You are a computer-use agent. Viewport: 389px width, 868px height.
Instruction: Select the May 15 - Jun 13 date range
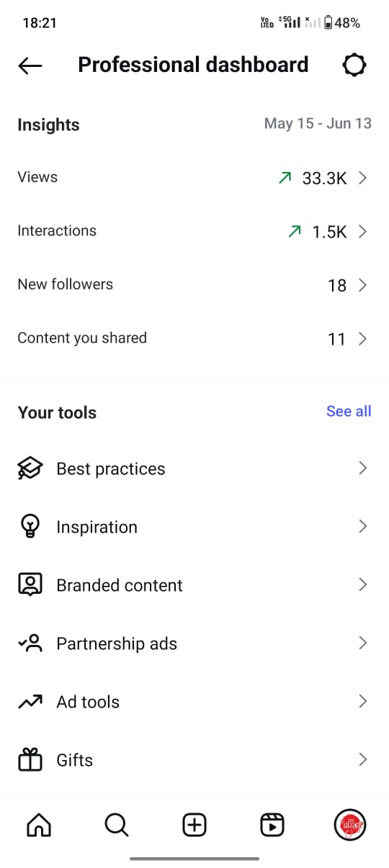pyautogui.click(x=318, y=123)
